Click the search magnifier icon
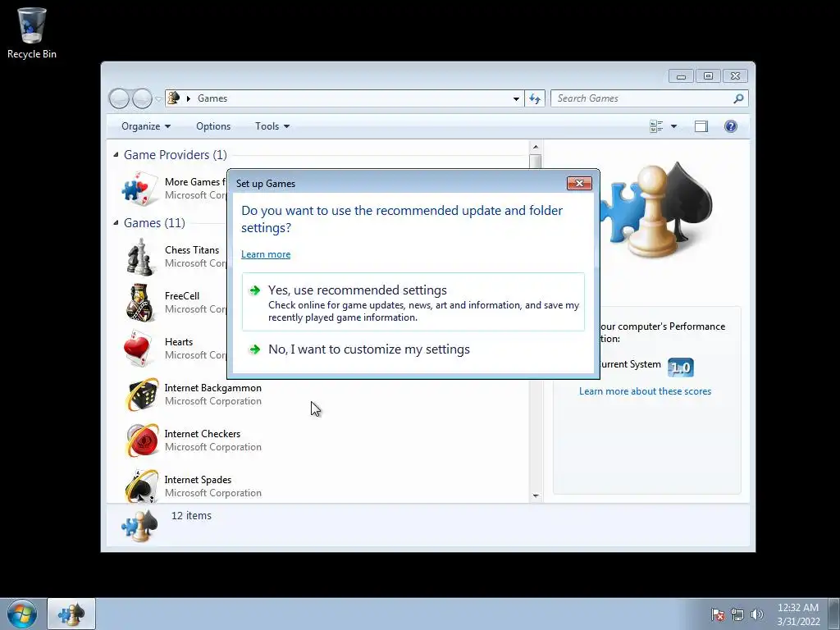Viewport: 840px width, 630px height. point(738,98)
